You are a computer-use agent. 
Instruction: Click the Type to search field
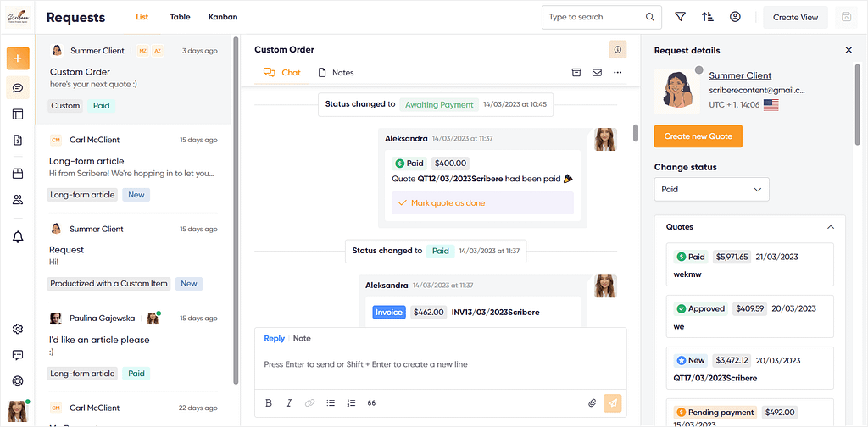click(601, 17)
